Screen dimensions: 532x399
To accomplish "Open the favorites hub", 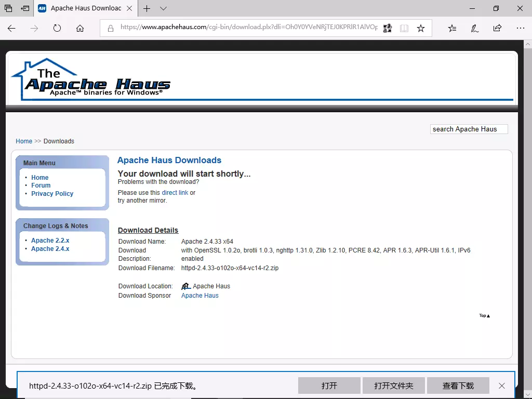I will point(452,28).
